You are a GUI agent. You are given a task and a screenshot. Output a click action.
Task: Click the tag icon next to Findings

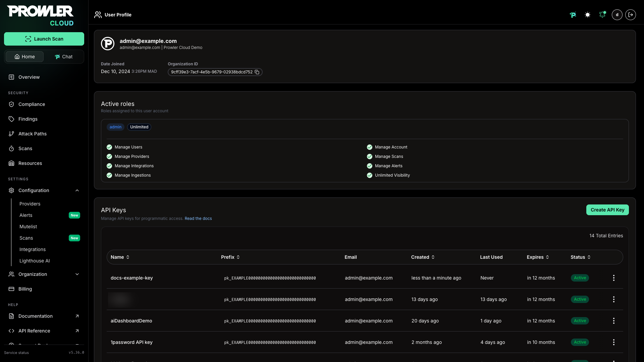click(x=11, y=119)
